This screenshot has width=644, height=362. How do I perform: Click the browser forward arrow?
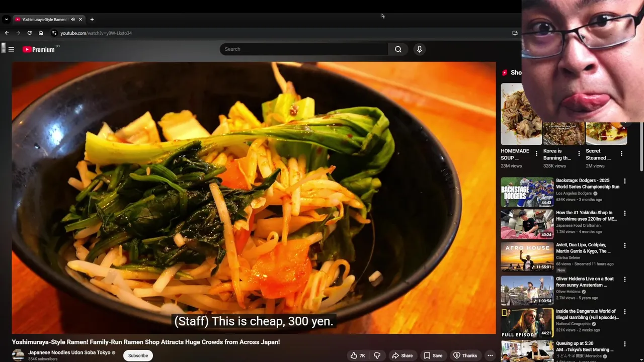pos(18,33)
